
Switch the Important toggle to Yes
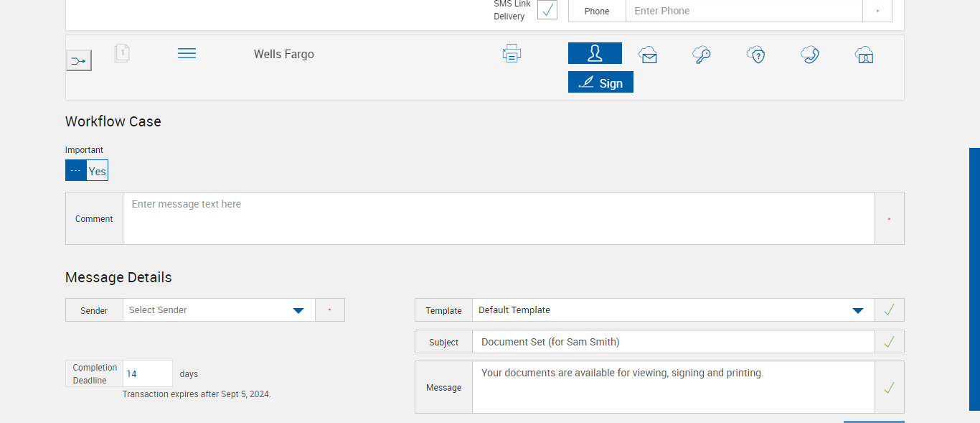97,171
